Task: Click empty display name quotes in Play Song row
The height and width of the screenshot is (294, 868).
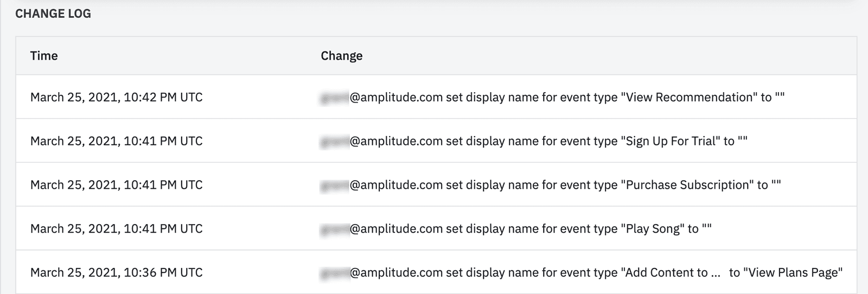Action: pos(706,228)
